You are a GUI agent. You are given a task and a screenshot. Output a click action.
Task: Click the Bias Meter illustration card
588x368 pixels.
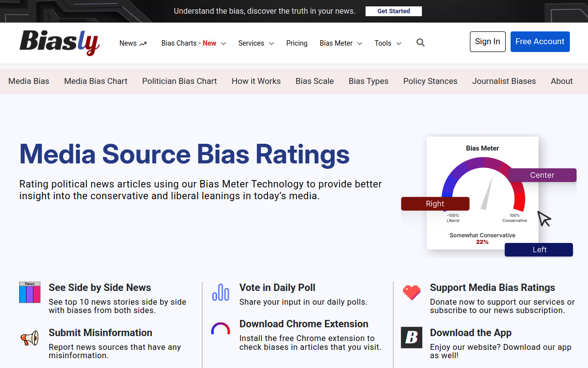coord(483,193)
